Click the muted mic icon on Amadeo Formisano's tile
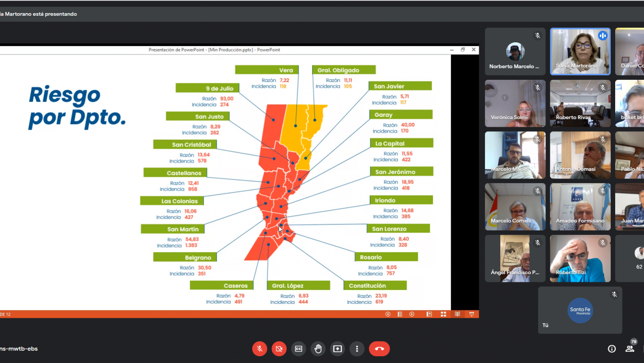The height and width of the screenshot is (363, 644). point(603,191)
